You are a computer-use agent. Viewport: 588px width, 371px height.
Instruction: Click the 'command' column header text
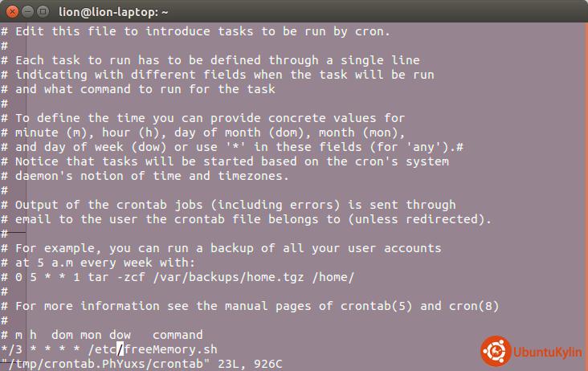tap(178, 335)
